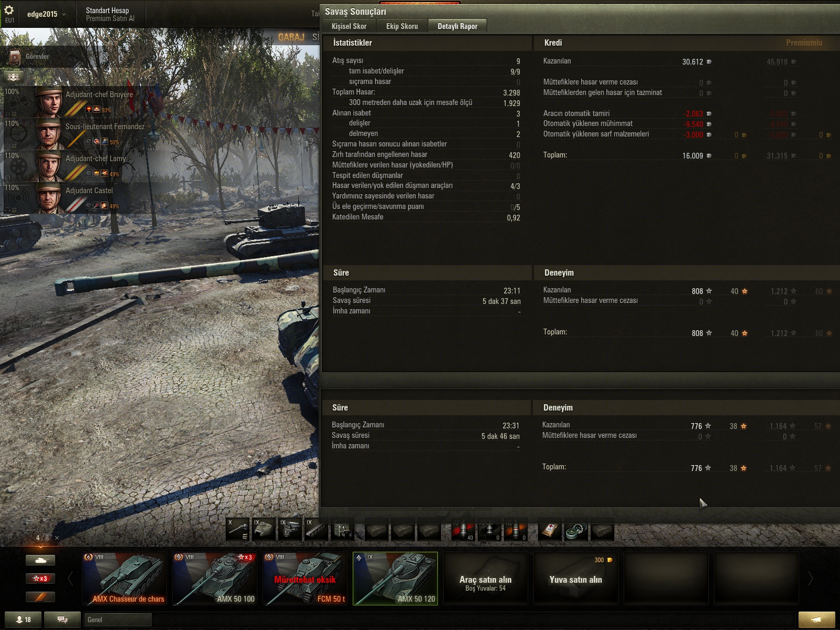Click the Araç satın alın button
This screenshot has width=840, height=630.
486,579
